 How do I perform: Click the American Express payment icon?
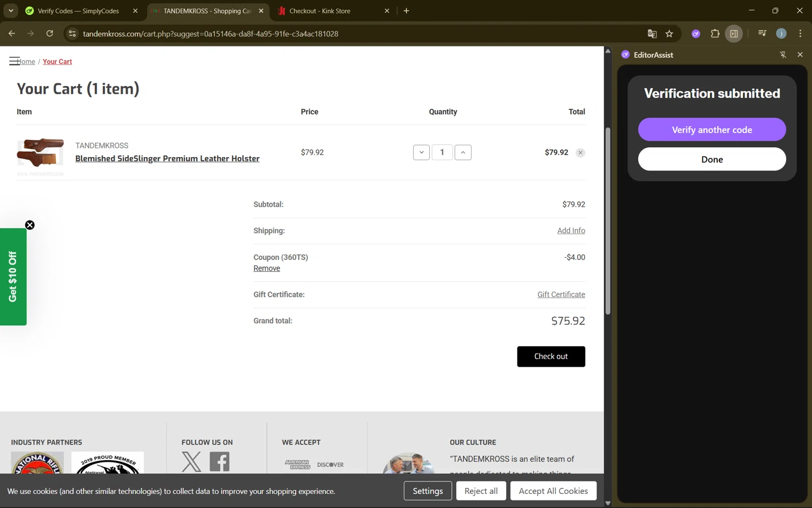[297, 465]
